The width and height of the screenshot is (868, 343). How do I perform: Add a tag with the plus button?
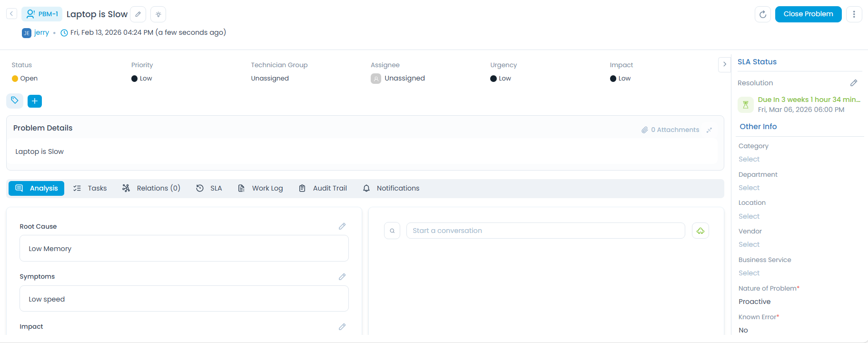pos(35,101)
